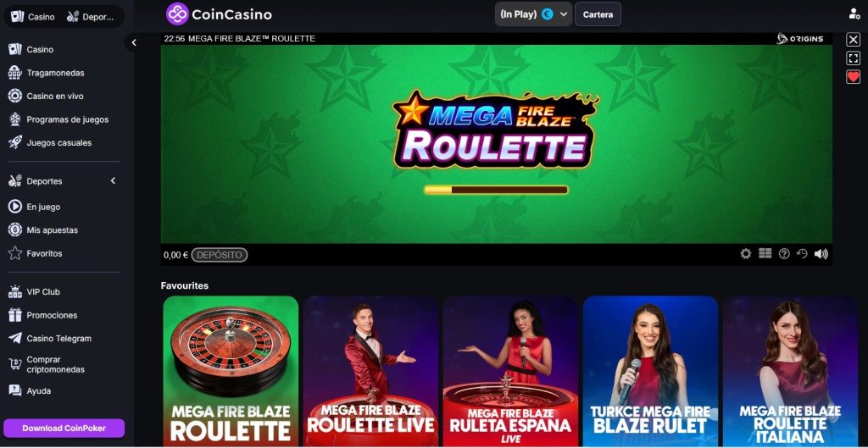Open Mega Fire Blaze Ruleta Espana thumbnail
The image size is (868, 448).
[509, 371]
